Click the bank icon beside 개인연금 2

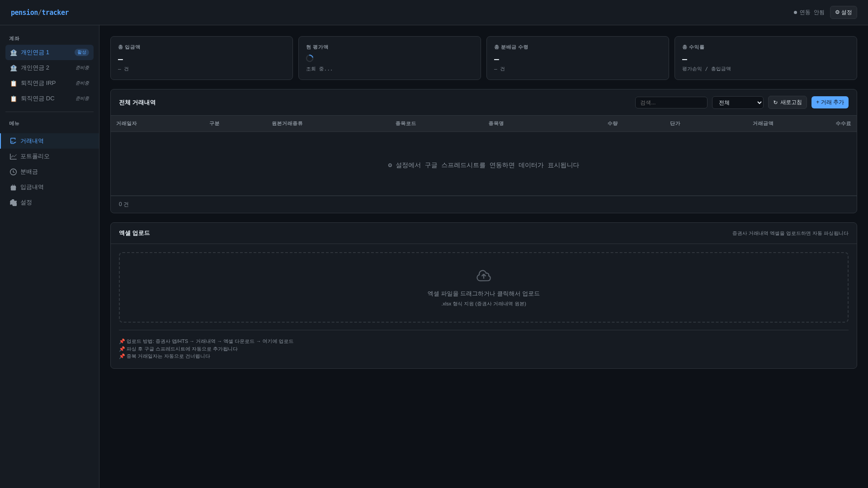tap(14, 68)
